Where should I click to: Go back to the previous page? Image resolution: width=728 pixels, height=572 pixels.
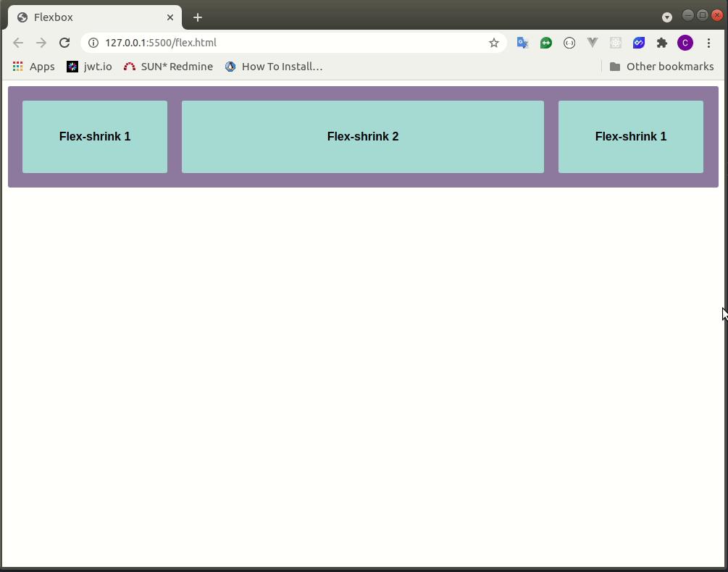pyautogui.click(x=18, y=43)
